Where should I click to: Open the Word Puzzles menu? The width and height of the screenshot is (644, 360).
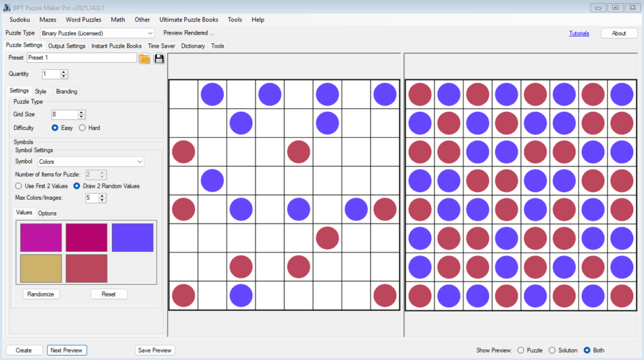(x=83, y=19)
